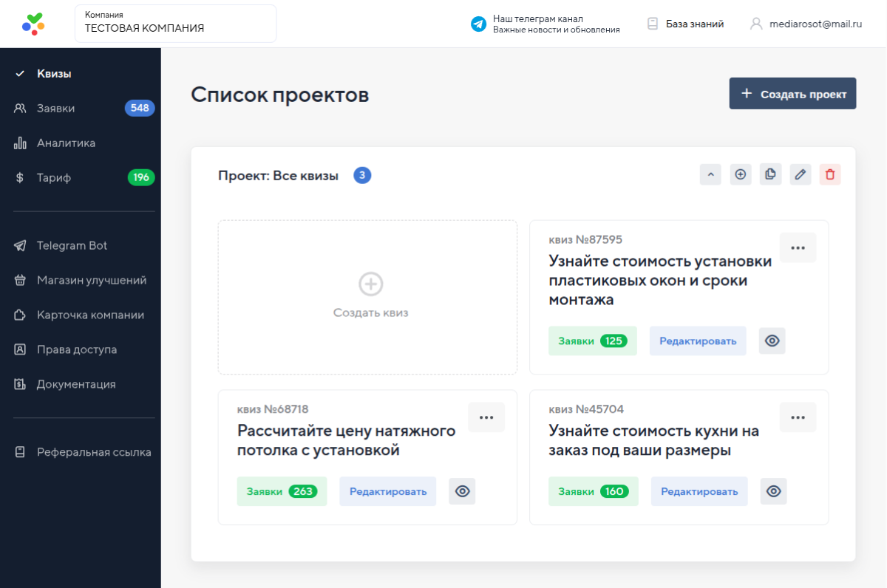The width and height of the screenshot is (887, 588).
Task: Duplicate the project using the copy icon
Action: click(770, 174)
